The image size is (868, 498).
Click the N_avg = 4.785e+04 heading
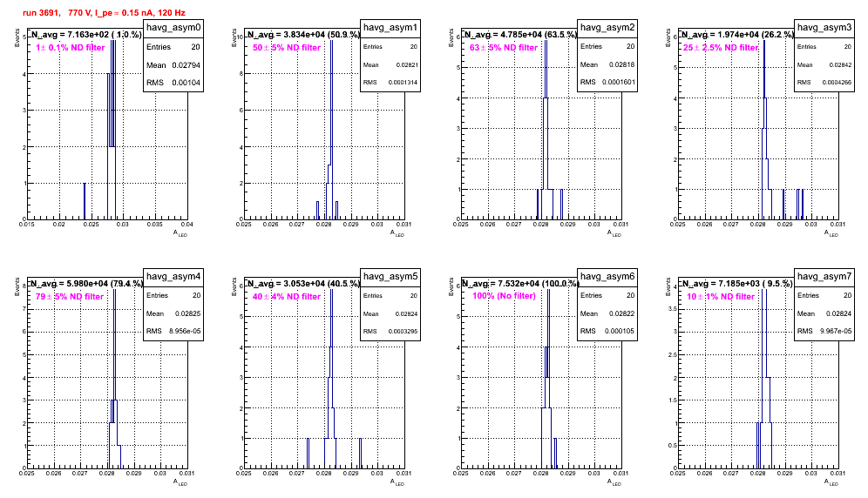[x=520, y=34]
